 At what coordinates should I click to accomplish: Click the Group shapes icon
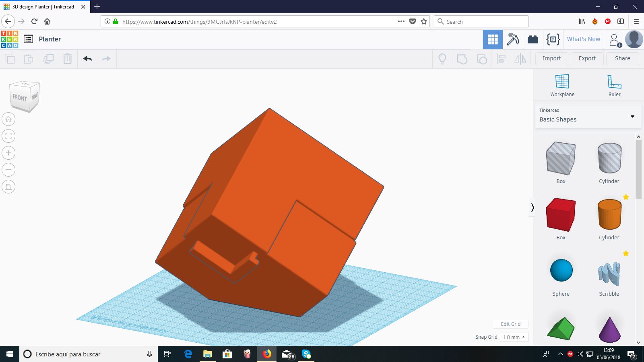pyautogui.click(x=462, y=59)
